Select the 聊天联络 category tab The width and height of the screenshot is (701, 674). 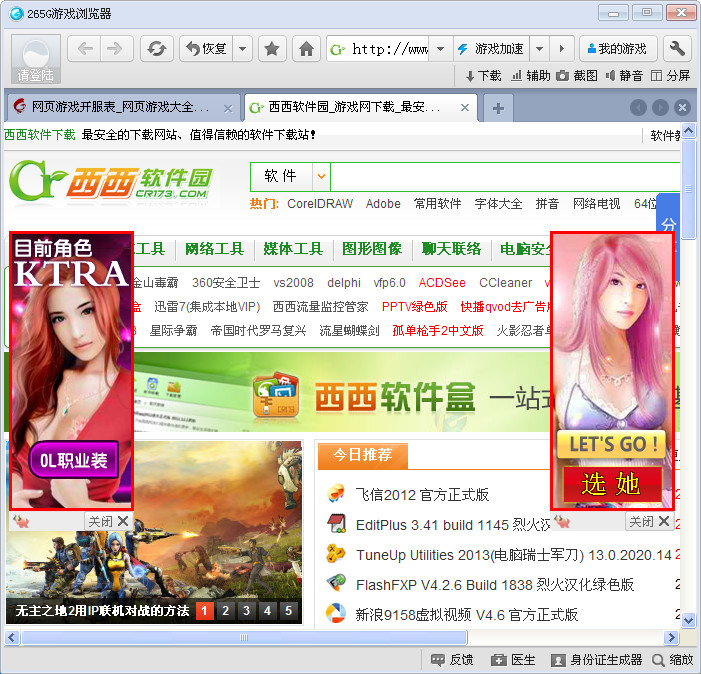click(x=452, y=249)
